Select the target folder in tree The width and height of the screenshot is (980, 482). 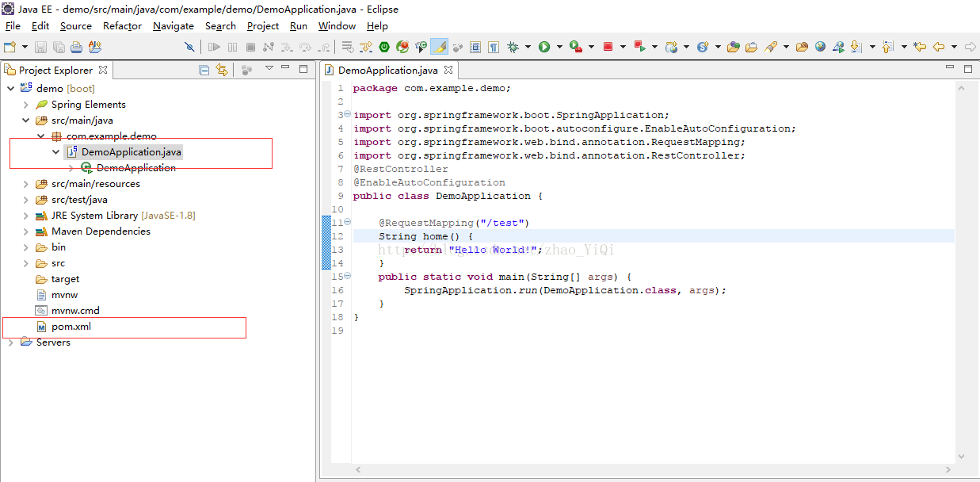coord(65,279)
